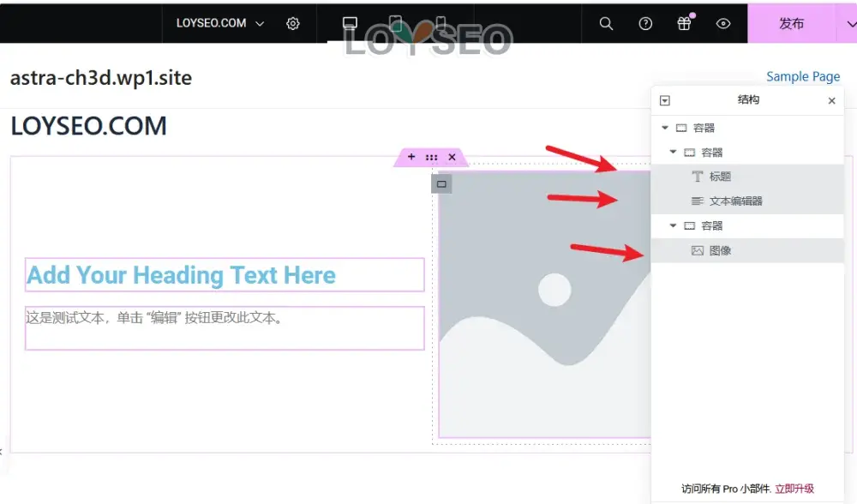Image resolution: width=857 pixels, height=504 pixels.
Task: Preview changes with the eye icon
Action: [x=723, y=23]
